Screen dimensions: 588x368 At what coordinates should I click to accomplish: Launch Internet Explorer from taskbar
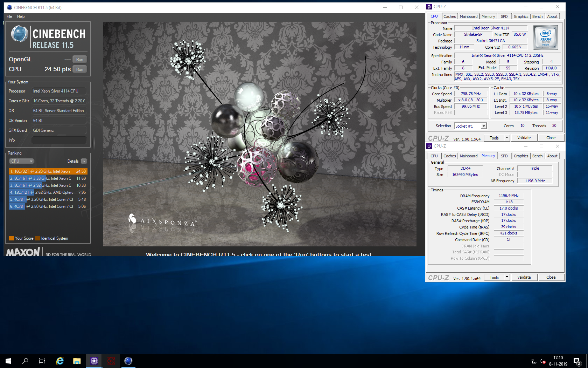pyautogui.click(x=60, y=361)
